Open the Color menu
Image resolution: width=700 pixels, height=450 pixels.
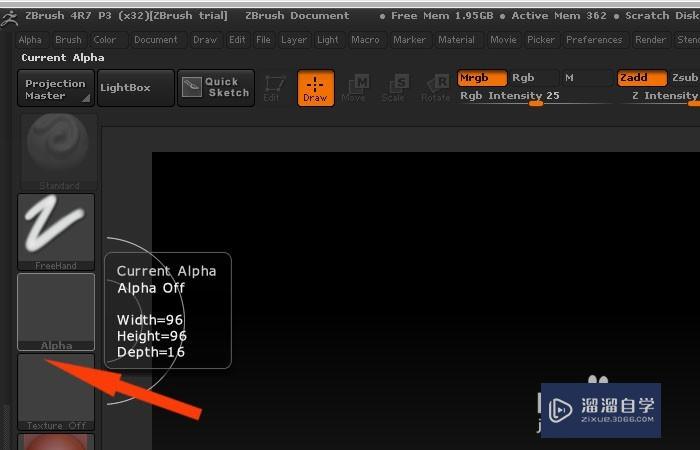[x=105, y=40]
